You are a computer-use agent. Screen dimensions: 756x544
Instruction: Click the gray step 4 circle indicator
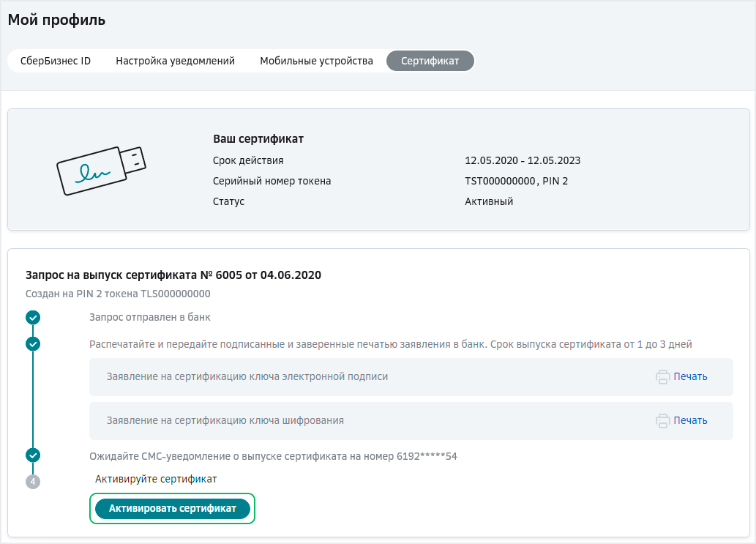point(32,482)
